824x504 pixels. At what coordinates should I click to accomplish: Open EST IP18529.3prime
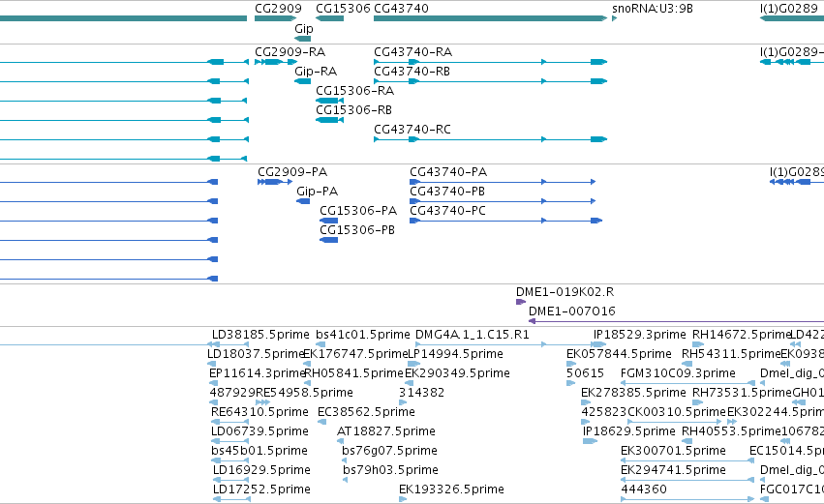640,335
